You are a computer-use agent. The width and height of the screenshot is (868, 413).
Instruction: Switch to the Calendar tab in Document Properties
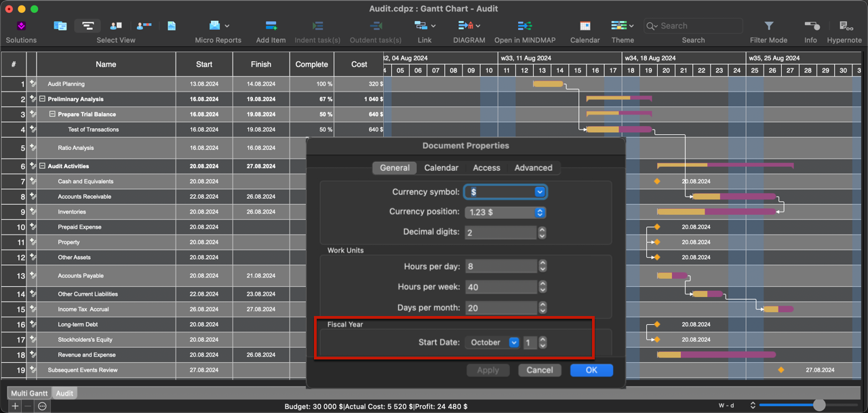click(441, 168)
